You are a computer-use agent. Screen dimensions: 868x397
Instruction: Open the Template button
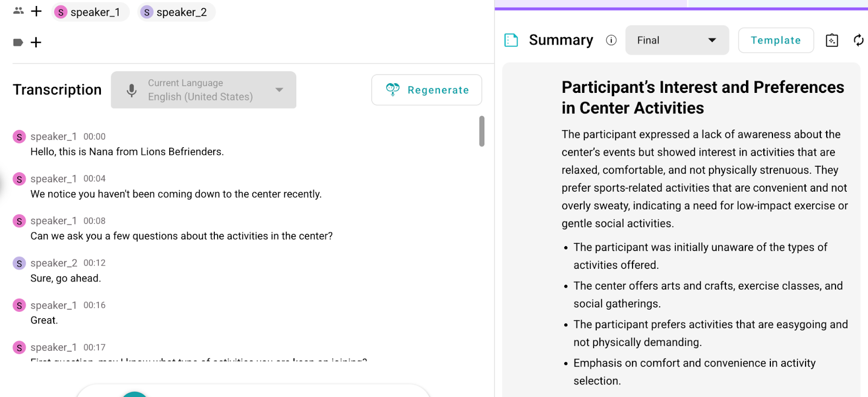(775, 40)
